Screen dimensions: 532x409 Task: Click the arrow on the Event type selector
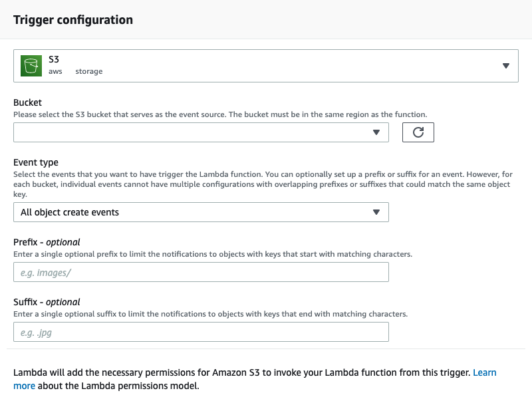coord(377,211)
